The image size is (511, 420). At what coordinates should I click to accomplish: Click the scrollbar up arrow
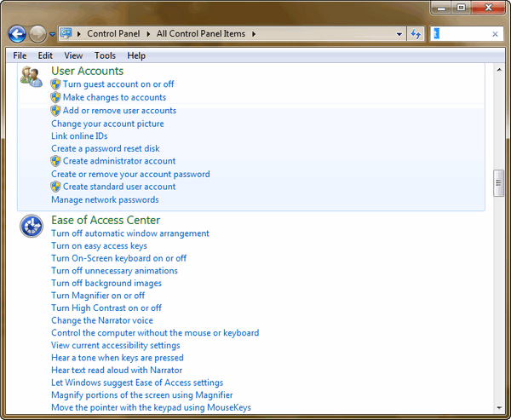tap(499, 70)
